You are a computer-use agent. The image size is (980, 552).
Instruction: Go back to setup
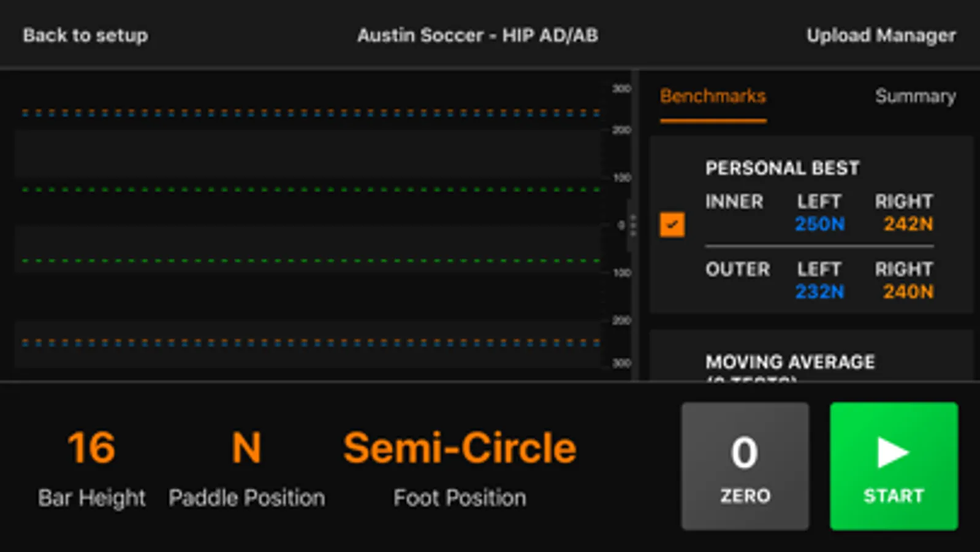pos(85,36)
